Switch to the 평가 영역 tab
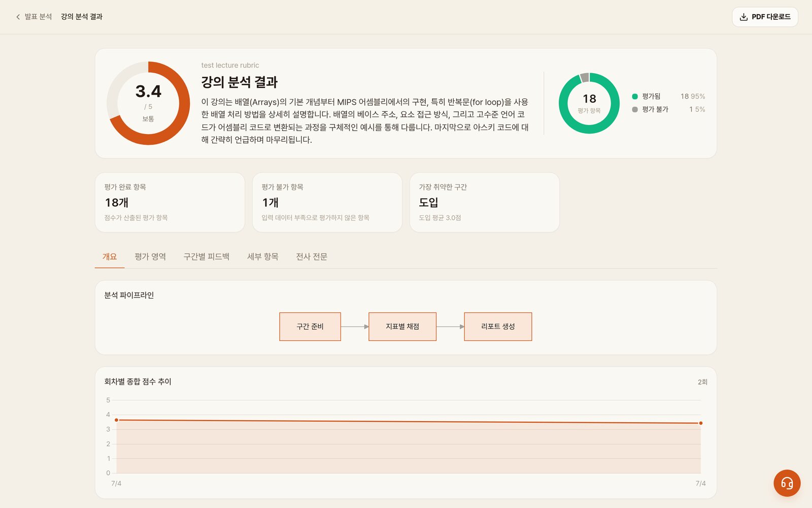Screen dimensions: 812x508 tap(150, 257)
